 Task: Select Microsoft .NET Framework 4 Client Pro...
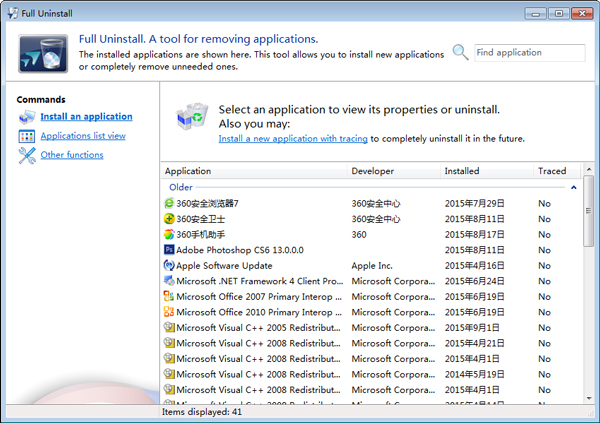371,281
